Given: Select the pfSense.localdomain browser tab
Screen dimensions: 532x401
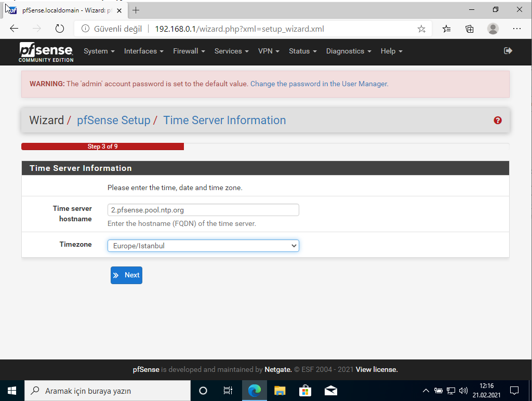Looking at the screenshot, I should (64, 10).
